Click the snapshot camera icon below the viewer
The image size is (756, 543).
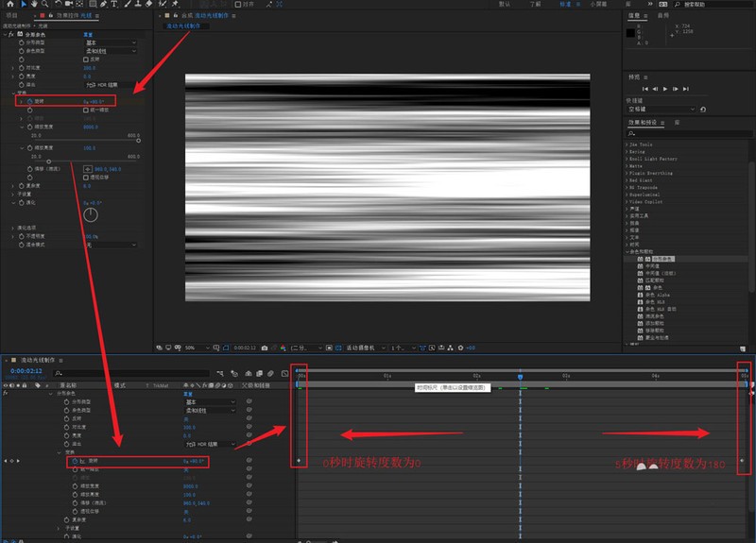point(265,348)
